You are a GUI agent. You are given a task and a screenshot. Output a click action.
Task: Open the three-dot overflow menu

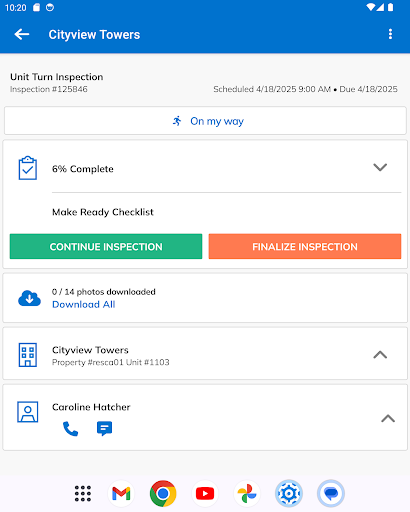[390, 34]
